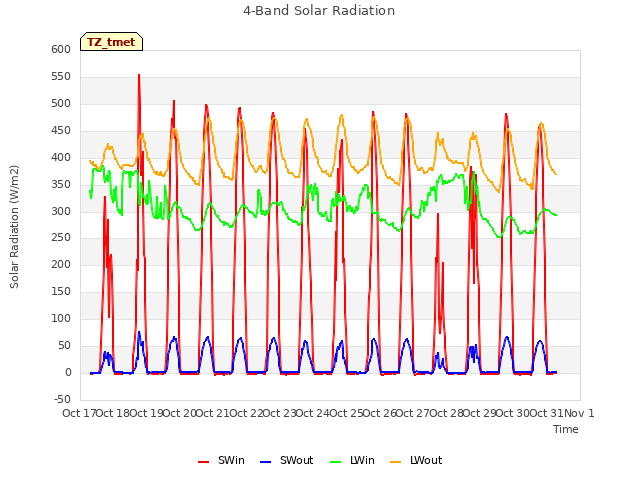Toggle the SWout legend entry
Image resolution: width=640 pixels, height=480 pixels.
[287, 460]
